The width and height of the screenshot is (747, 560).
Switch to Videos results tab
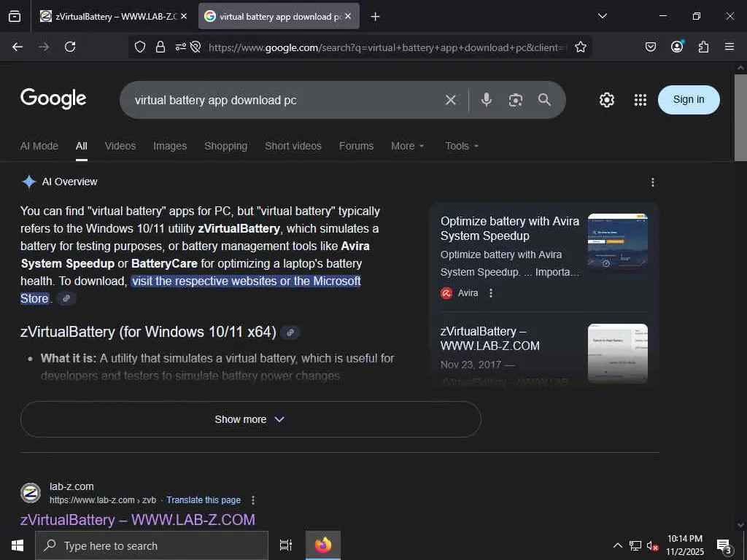click(x=120, y=146)
